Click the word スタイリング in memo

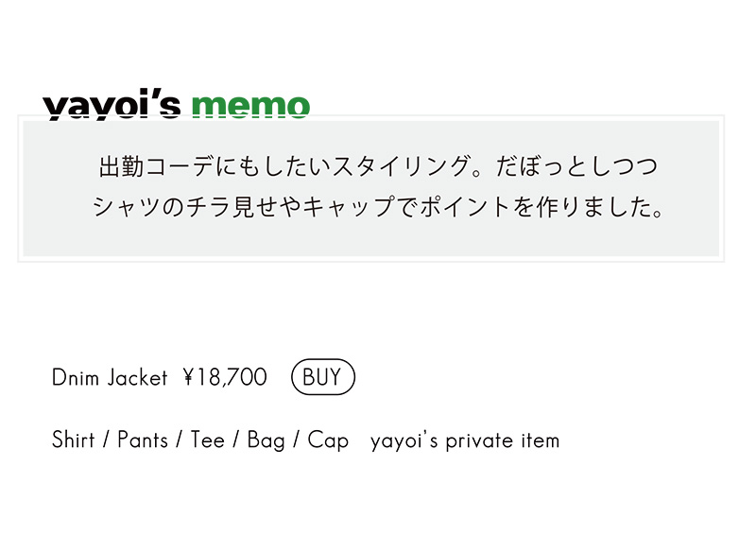click(401, 166)
